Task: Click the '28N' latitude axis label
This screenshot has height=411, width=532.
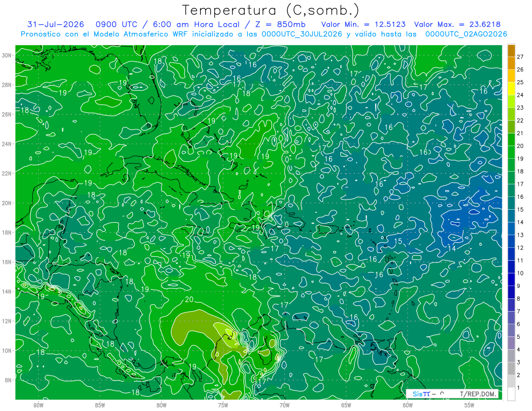Action: point(7,85)
